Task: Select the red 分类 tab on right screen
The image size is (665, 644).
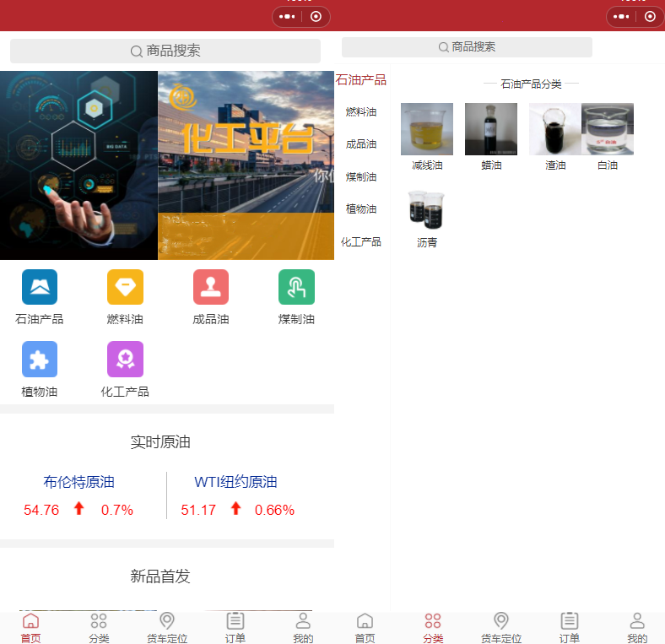Action: click(433, 628)
